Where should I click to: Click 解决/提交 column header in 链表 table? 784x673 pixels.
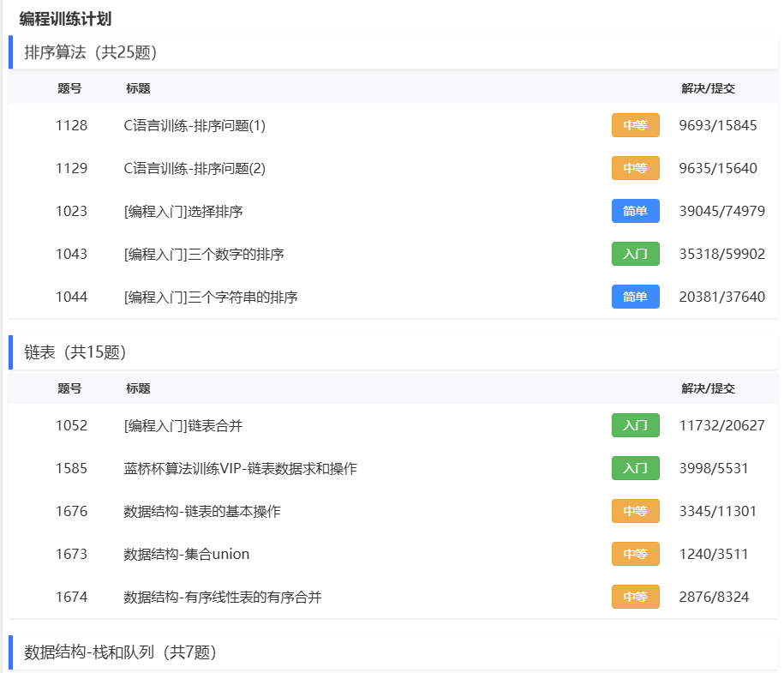pyautogui.click(x=708, y=388)
